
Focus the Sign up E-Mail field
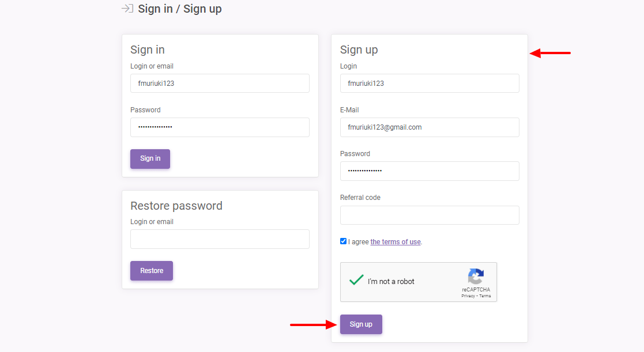(430, 127)
